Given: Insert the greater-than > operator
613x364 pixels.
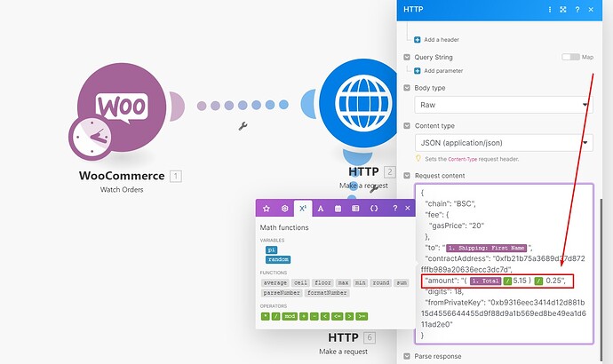Looking at the screenshot, I should point(349,316).
